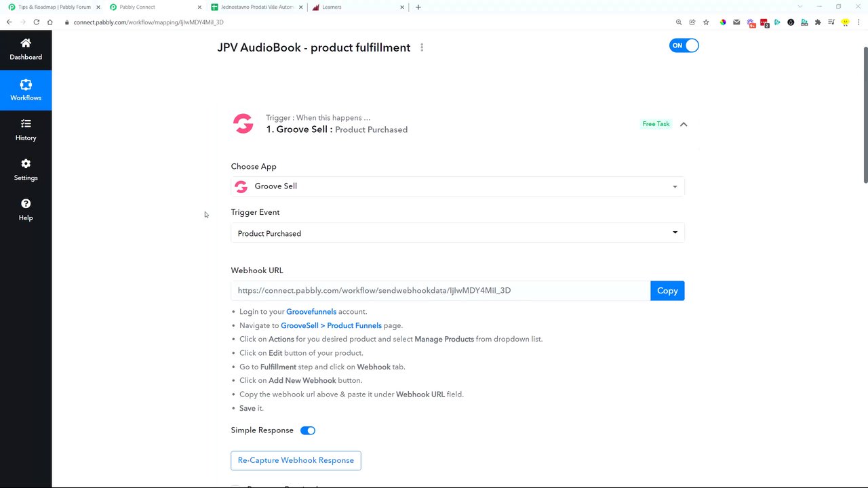Image resolution: width=868 pixels, height=488 pixels.
Task: Open the Workflows sidebar icon
Action: (x=26, y=85)
